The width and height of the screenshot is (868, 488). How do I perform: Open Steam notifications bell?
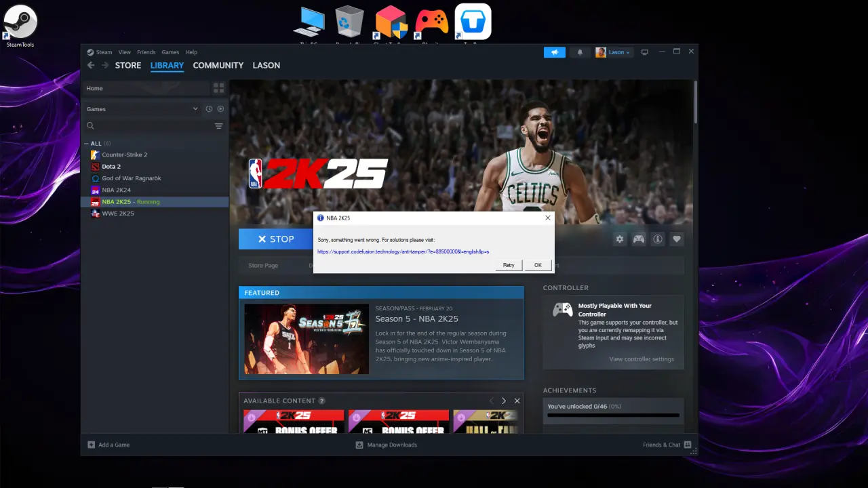click(580, 52)
